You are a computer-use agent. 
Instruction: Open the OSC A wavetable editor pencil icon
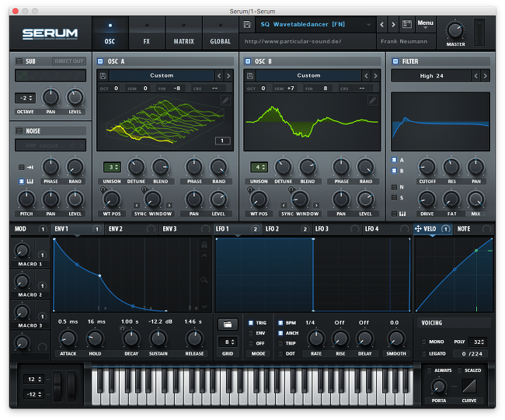[225, 100]
